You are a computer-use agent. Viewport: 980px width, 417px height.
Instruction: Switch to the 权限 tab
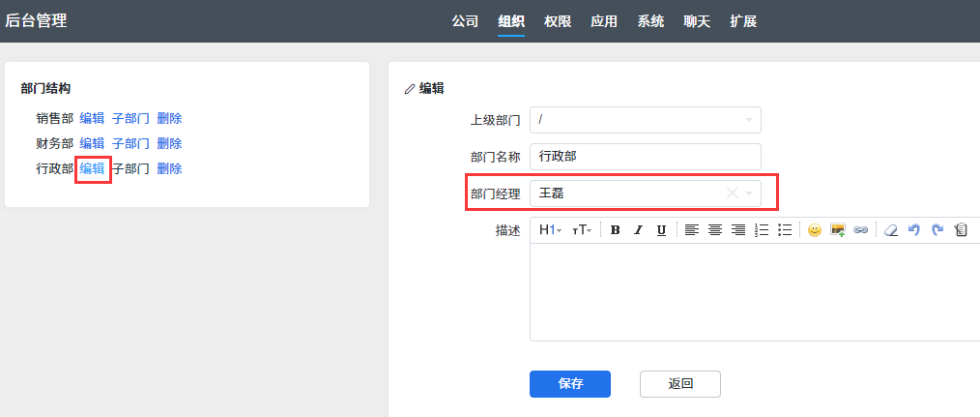point(558,21)
